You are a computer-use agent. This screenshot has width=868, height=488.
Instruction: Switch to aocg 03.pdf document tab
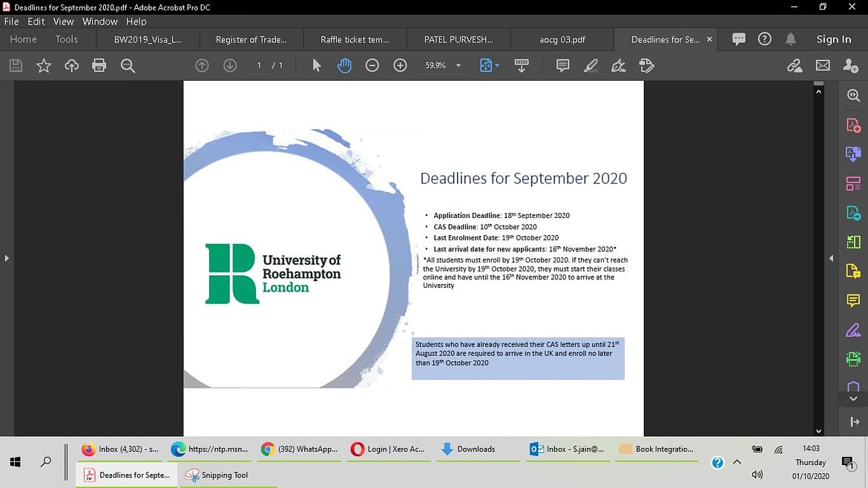coord(562,39)
